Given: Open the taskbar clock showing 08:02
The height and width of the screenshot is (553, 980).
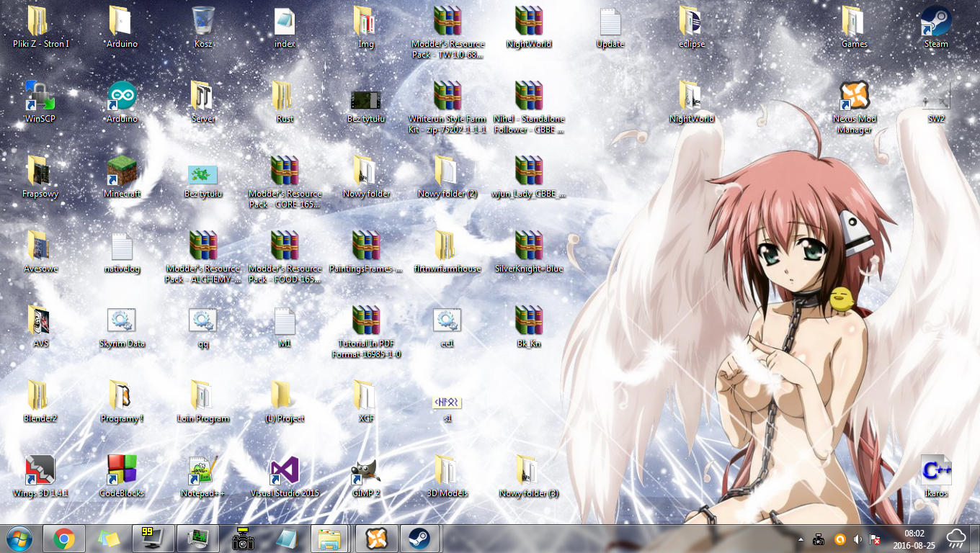Looking at the screenshot, I should click(914, 539).
